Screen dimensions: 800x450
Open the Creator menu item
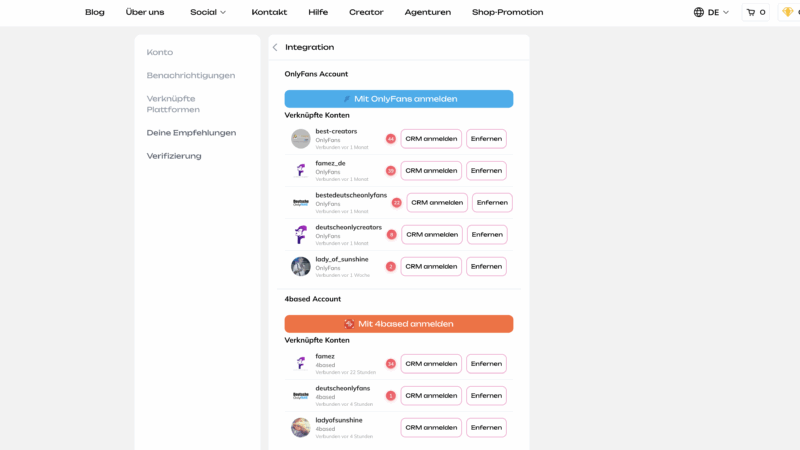tap(366, 12)
